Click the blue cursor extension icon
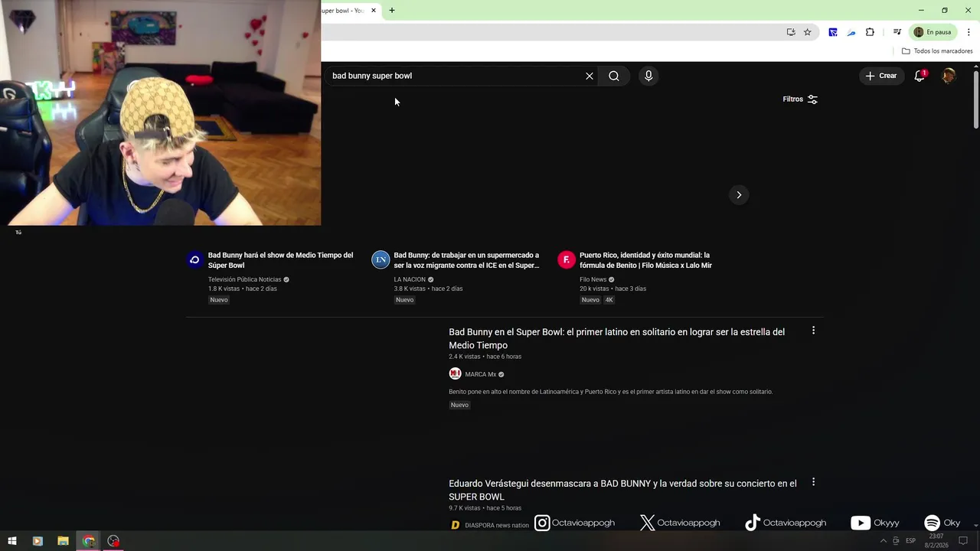980x551 pixels. (x=832, y=32)
